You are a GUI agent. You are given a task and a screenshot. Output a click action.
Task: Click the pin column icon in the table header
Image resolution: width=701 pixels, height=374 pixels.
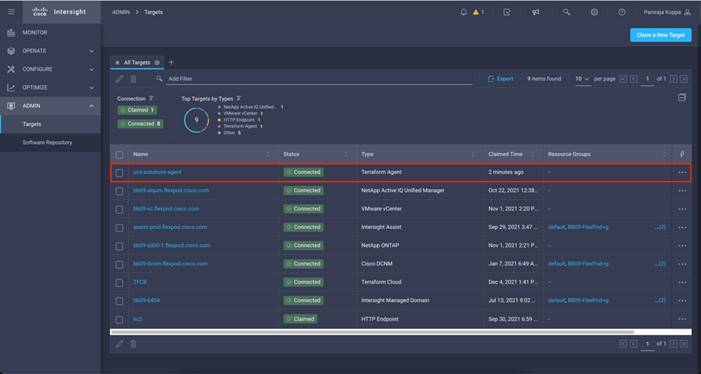[682, 154]
